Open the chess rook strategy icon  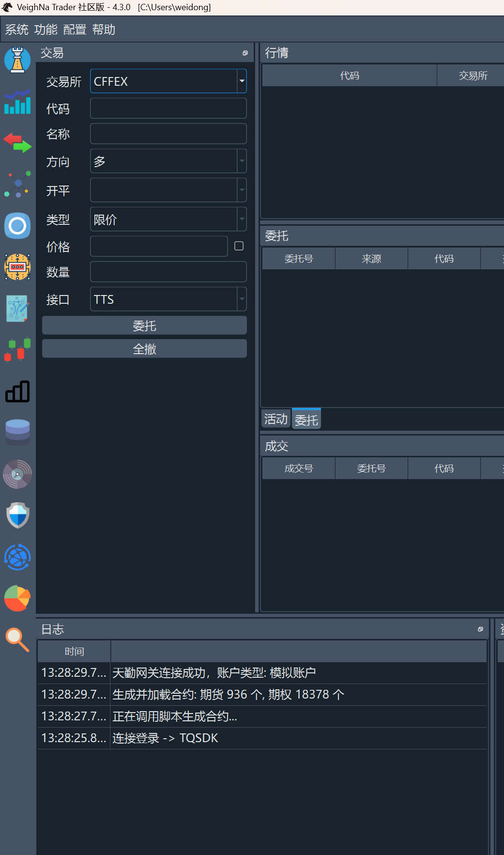[x=17, y=60]
